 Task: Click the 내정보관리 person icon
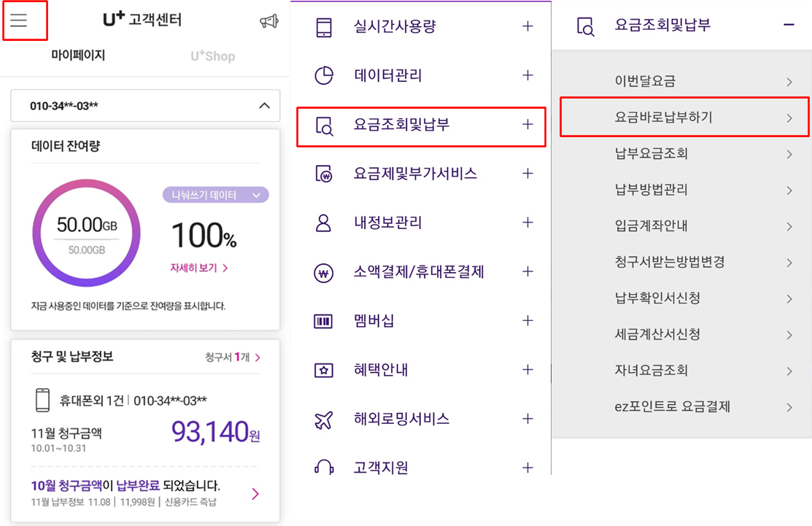click(324, 223)
